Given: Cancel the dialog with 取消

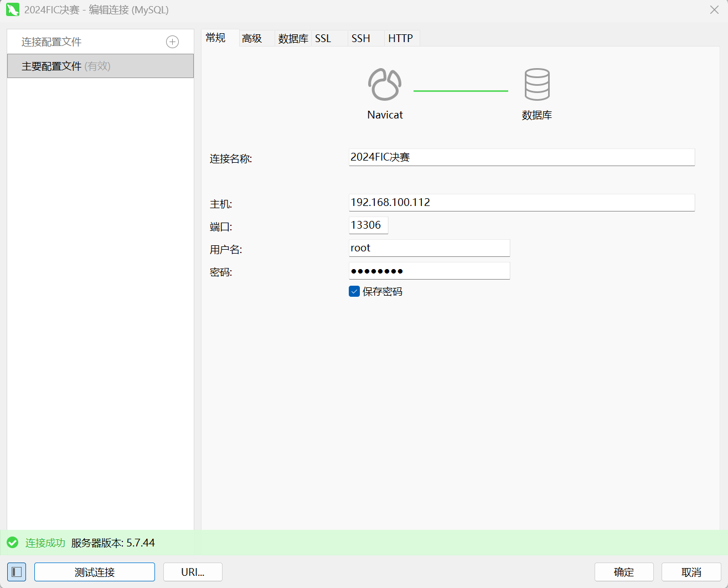Looking at the screenshot, I should tap(691, 572).
